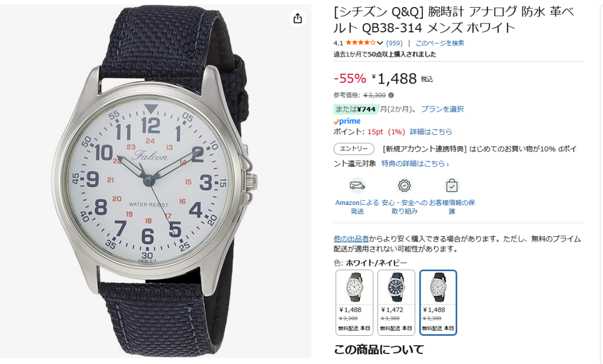The width and height of the screenshot is (603, 364).
Task: Click 他の出品者 link
Action: [x=351, y=239]
